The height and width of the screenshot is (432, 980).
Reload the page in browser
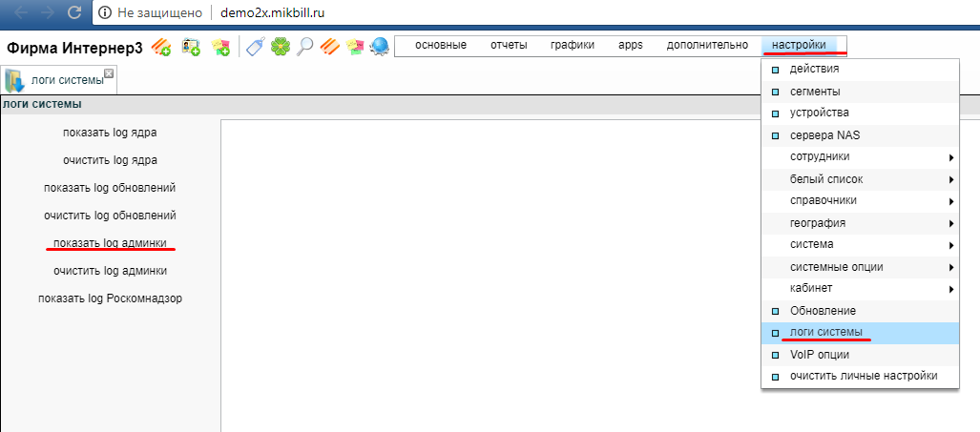coord(74,13)
